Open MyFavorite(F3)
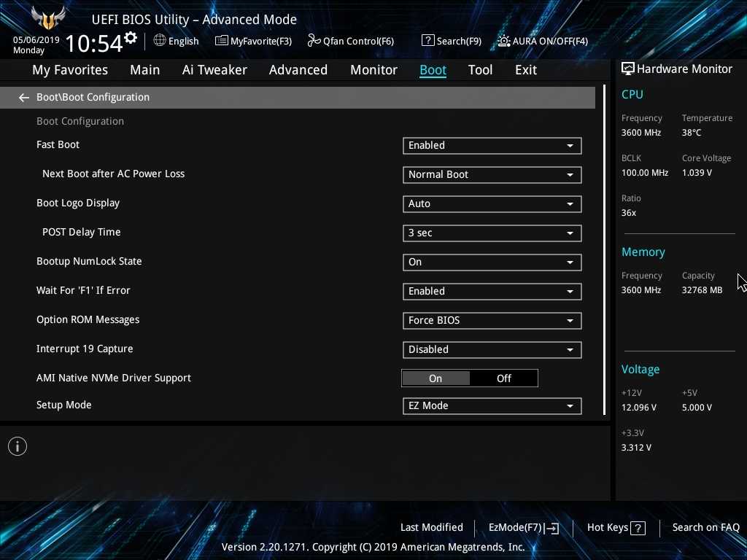747x560 pixels. coord(253,41)
